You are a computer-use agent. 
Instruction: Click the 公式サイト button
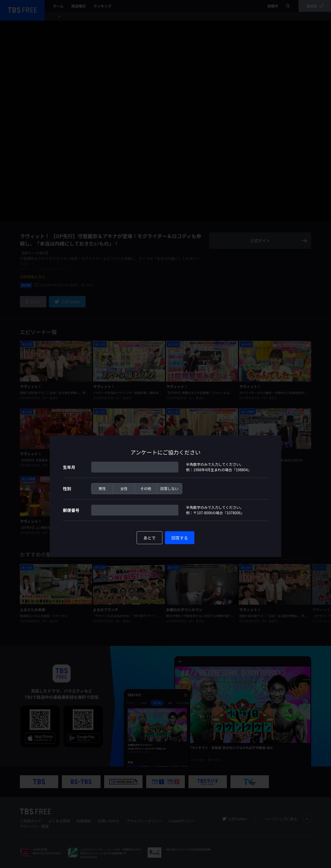(x=260, y=241)
